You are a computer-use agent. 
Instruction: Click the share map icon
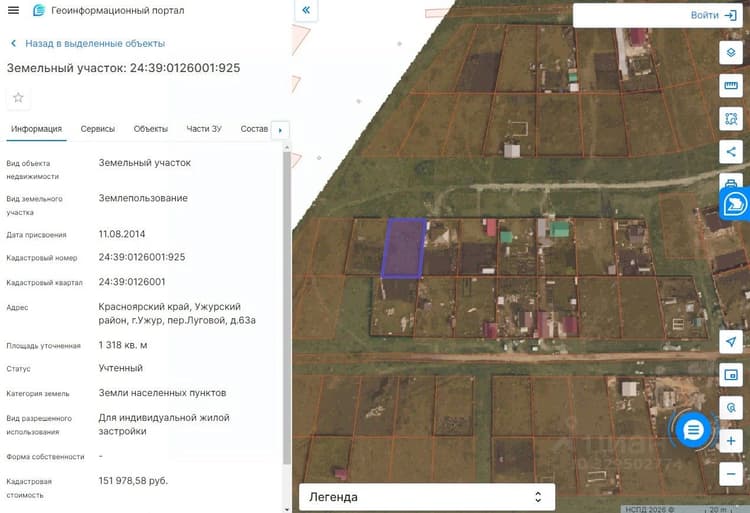point(731,152)
